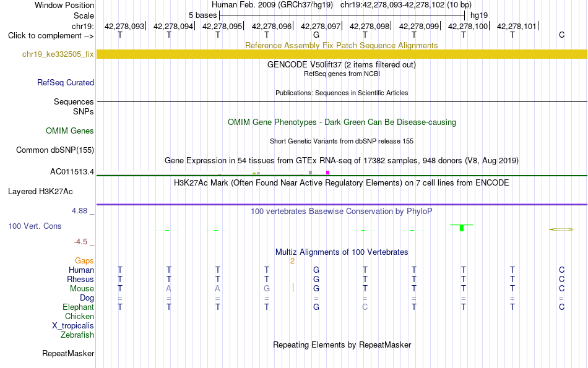Click the -4.5 conservation lower bound value

pos(80,242)
